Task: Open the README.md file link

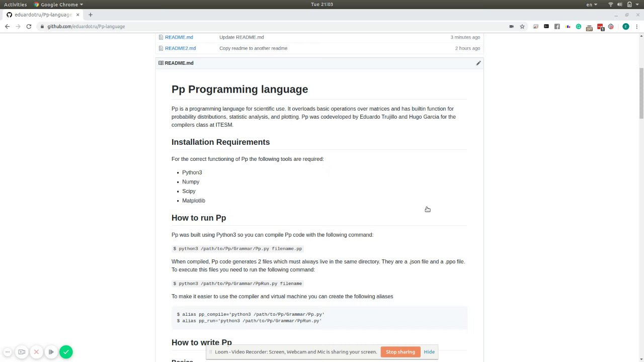Action: [x=179, y=37]
